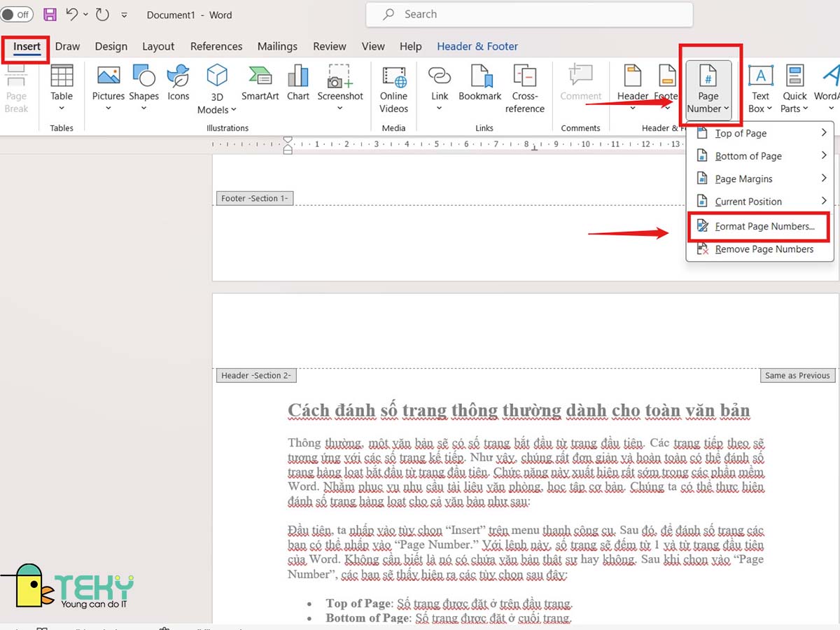Click the "Document1 - Word" title text
Image resolution: width=840 pixels, height=630 pixels.
[x=190, y=15]
